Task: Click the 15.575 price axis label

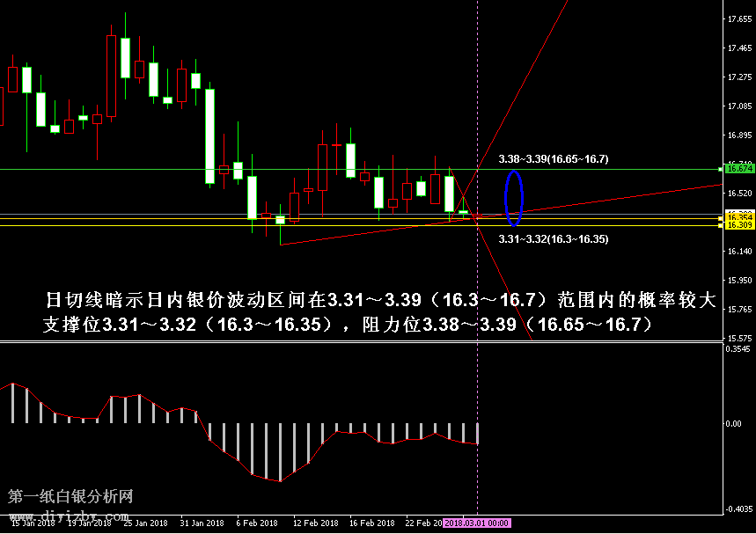Action: 738,338
